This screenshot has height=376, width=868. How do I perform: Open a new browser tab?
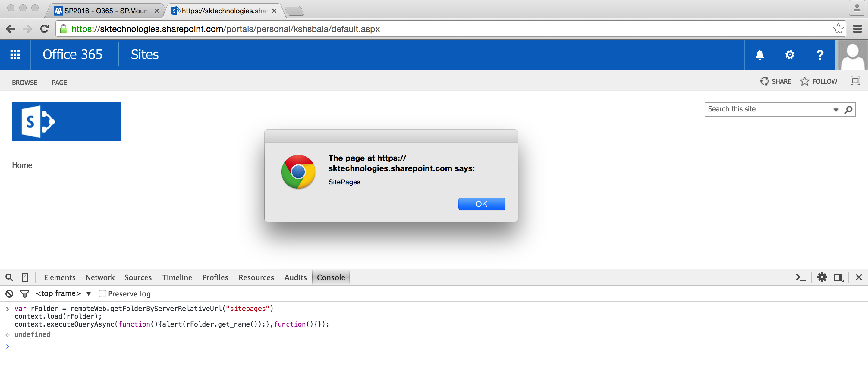pyautogui.click(x=294, y=11)
